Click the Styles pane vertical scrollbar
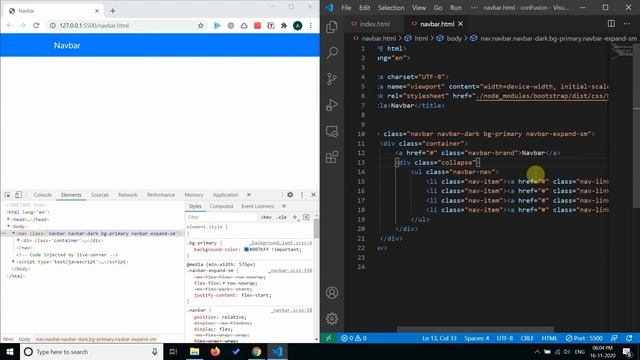This screenshot has width=640, height=360. (316, 230)
